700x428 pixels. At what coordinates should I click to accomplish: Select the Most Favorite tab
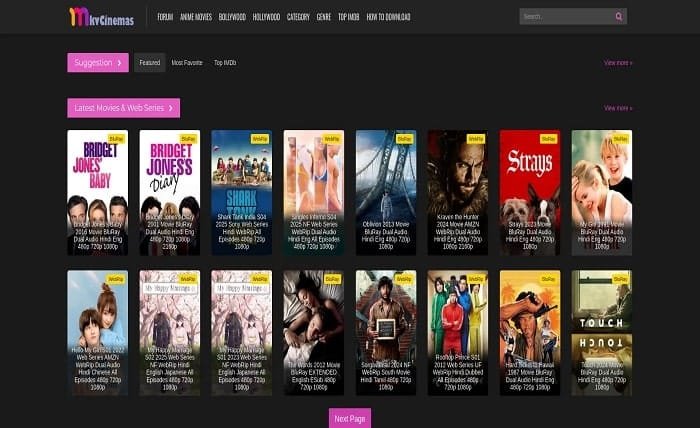tap(187, 62)
